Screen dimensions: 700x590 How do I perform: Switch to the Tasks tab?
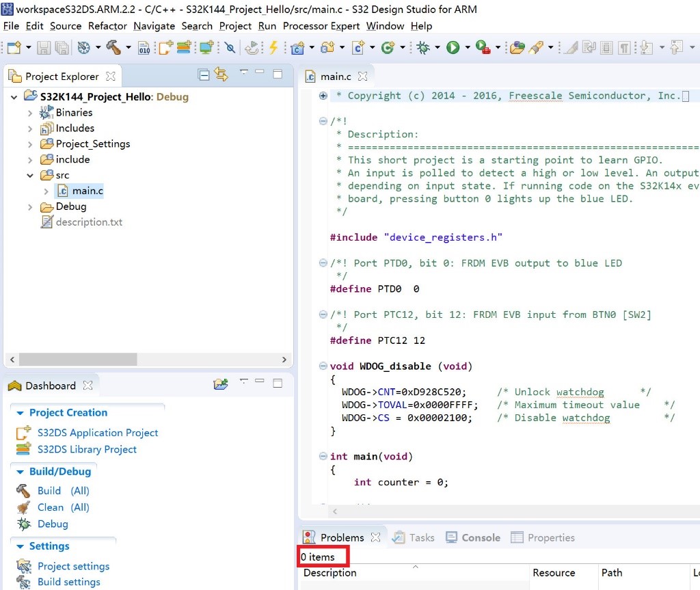click(x=414, y=537)
